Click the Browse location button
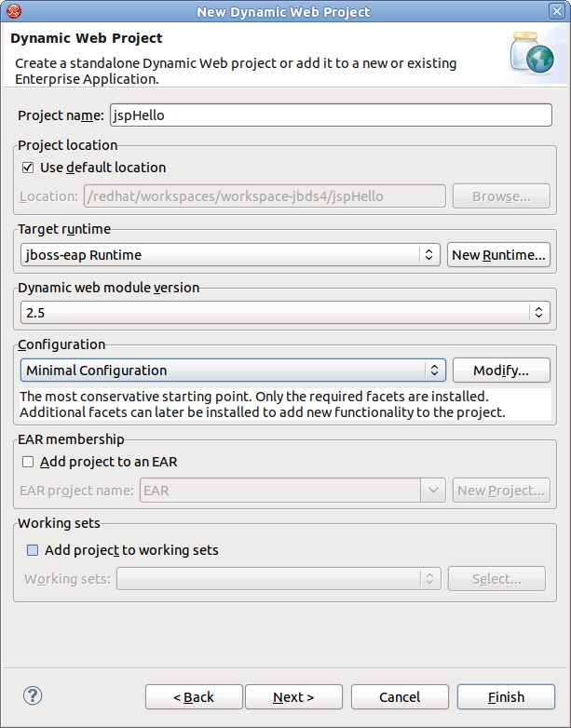 click(x=500, y=196)
